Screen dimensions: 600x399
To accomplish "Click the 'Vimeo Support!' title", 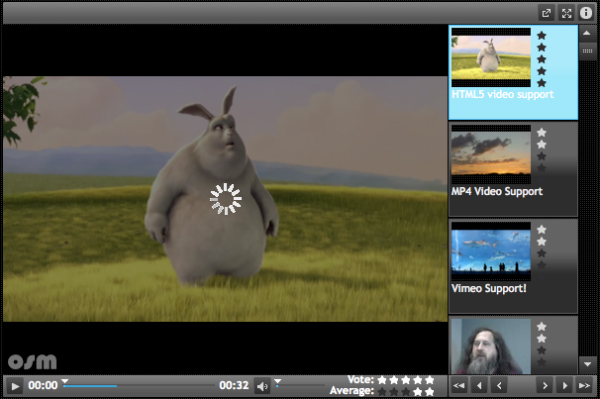I will click(x=489, y=288).
